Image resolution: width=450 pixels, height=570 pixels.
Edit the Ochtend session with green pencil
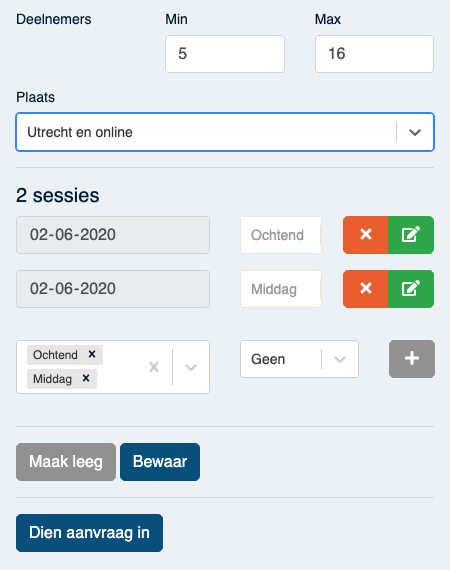pos(411,235)
